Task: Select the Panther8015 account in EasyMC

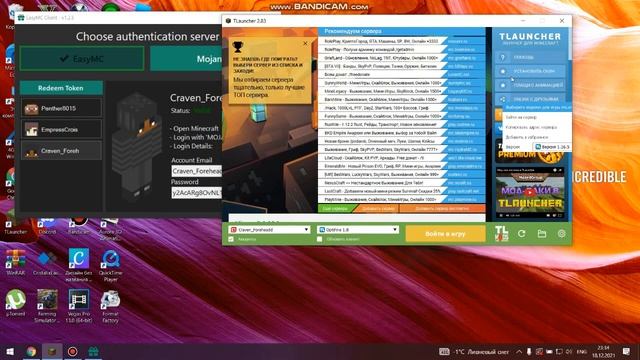Action: pyautogui.click(x=61, y=109)
